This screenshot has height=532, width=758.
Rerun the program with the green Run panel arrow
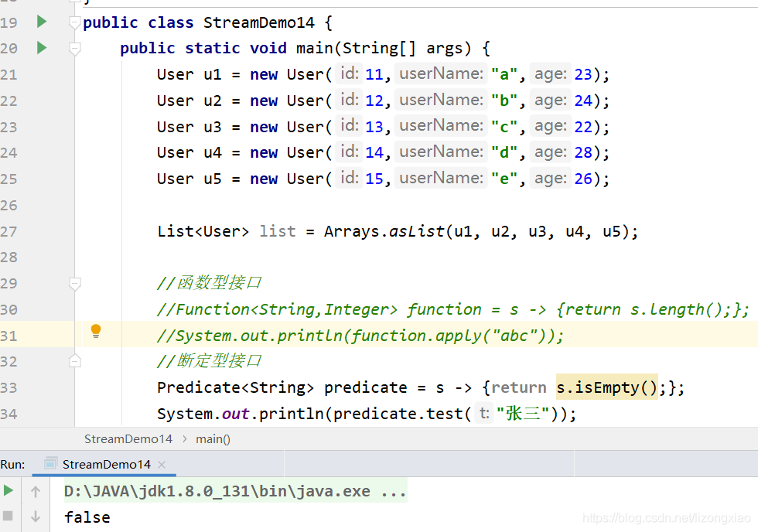pos(9,490)
